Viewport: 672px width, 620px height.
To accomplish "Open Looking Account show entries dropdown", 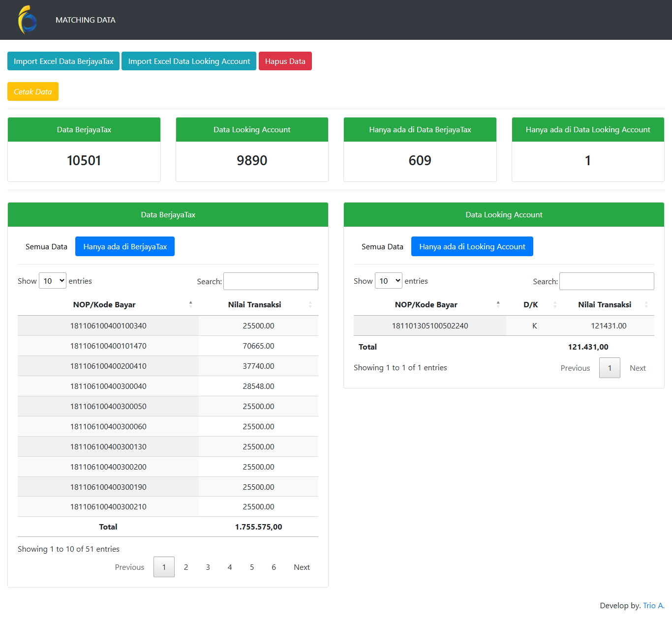I will coord(389,281).
